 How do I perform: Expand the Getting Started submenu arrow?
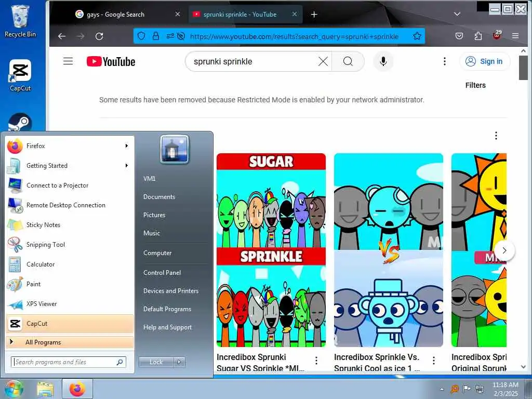(x=127, y=166)
